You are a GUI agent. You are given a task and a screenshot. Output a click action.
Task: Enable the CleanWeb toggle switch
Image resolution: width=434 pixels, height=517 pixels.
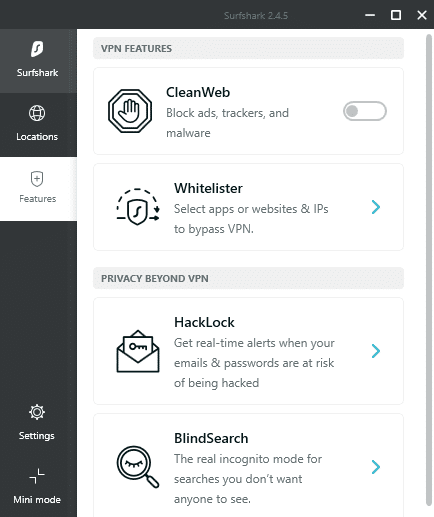click(x=365, y=111)
